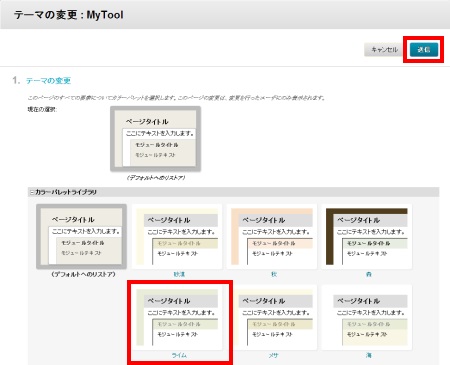Click the 海 palette name link
This screenshot has height=365, width=450.
coord(369,355)
